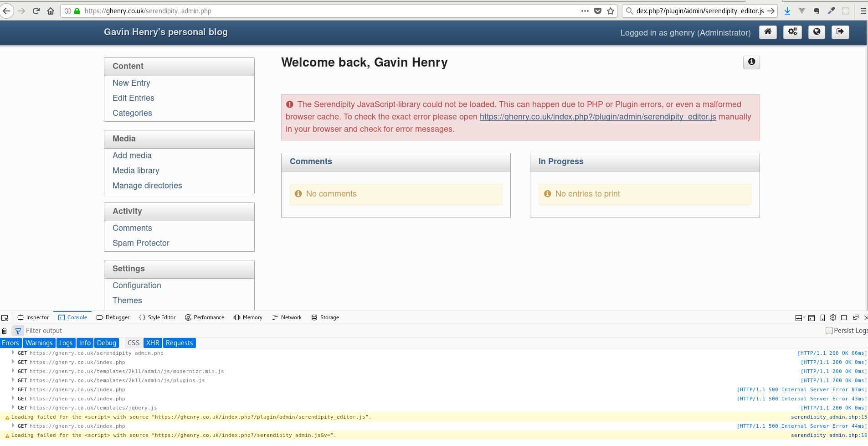Clear console output with trash icon
Screen dimensions: 868x446
click(x=5, y=331)
